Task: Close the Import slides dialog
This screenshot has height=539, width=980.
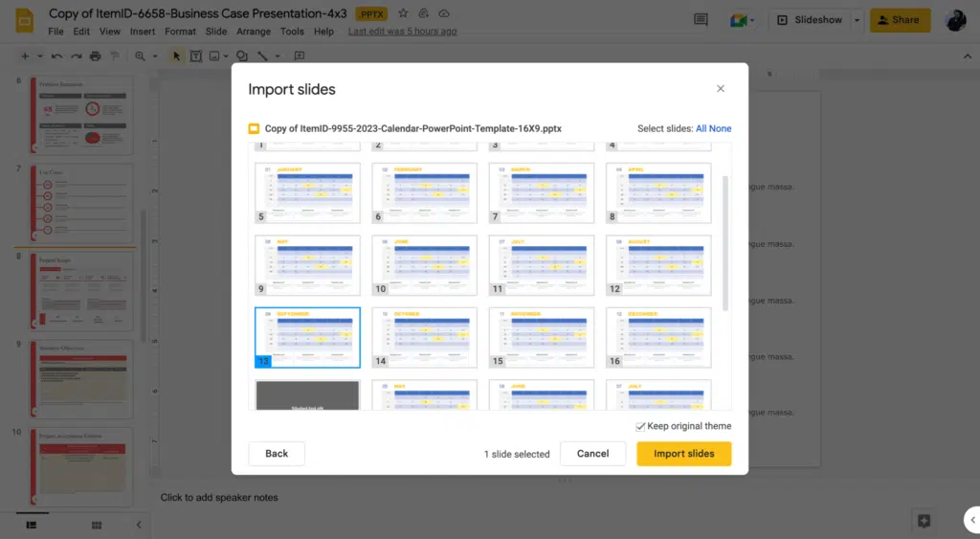Action: tap(721, 89)
